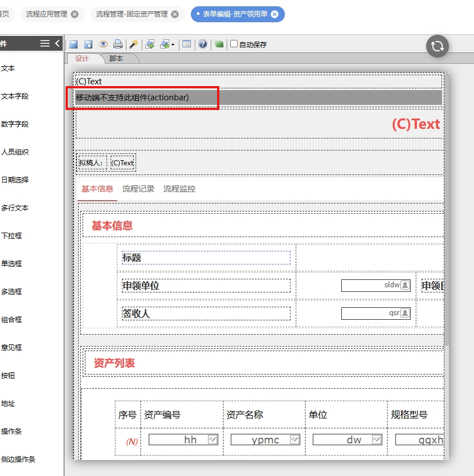Pick the 日期选择 component from the left panel
Viewport: 474px width, 476px height.
(x=15, y=180)
